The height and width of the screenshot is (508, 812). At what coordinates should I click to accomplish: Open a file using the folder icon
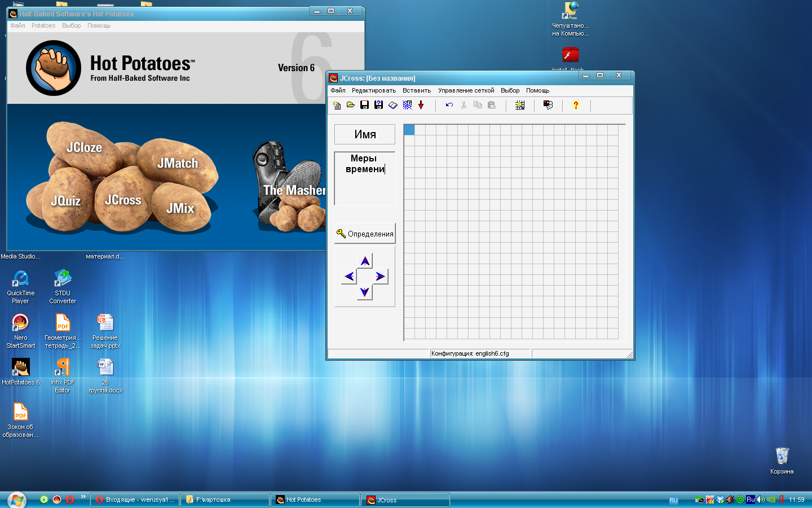(x=351, y=105)
